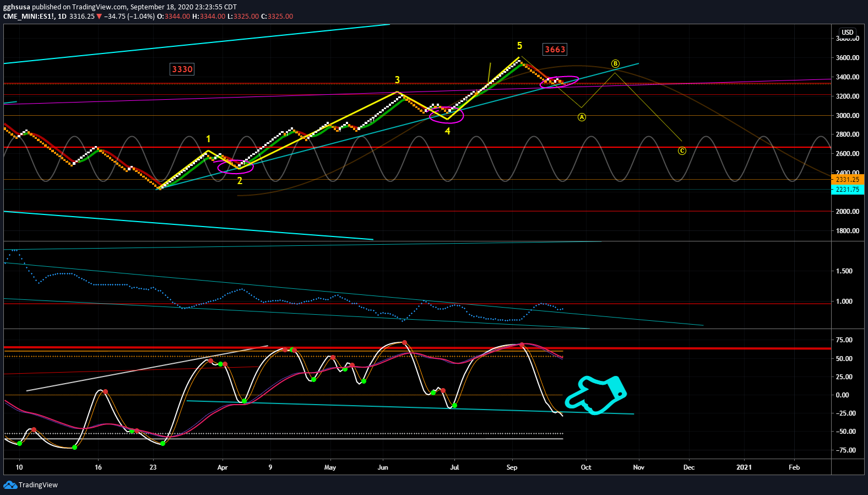Click the 1D timeframe label
The height and width of the screenshot is (495, 868).
62,17
